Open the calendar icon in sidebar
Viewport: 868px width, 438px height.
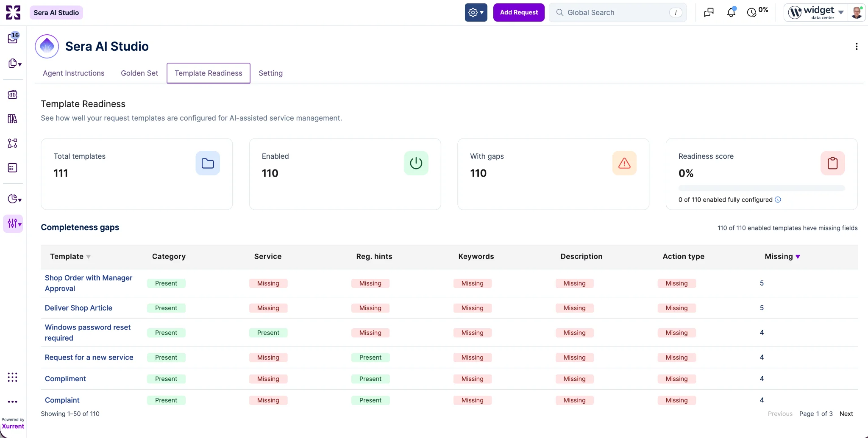click(x=13, y=94)
